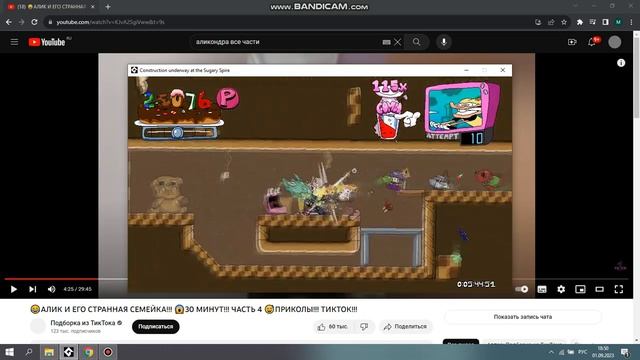Skip to the next video
The image size is (640, 360).
[x=33, y=289]
